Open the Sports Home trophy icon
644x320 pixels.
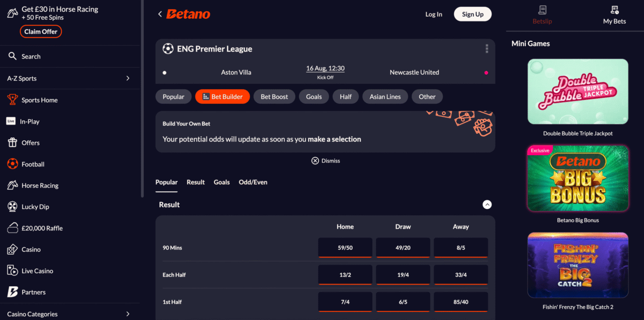coord(12,99)
